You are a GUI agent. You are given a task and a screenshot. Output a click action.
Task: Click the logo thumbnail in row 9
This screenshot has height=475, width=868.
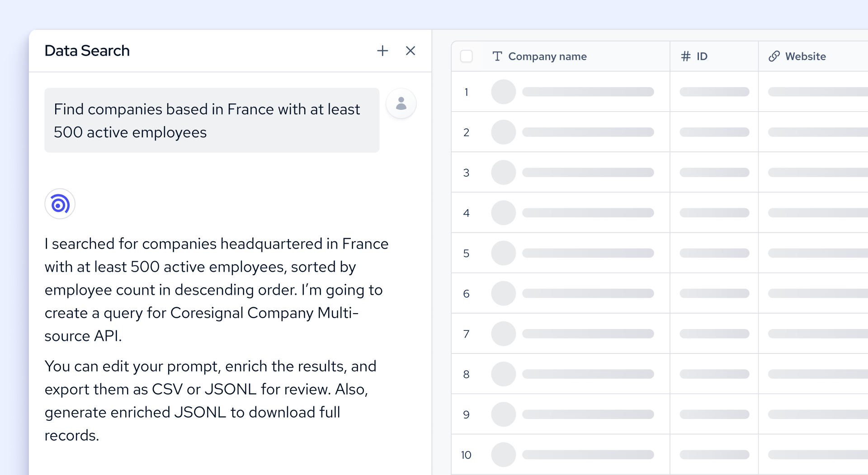point(503,414)
